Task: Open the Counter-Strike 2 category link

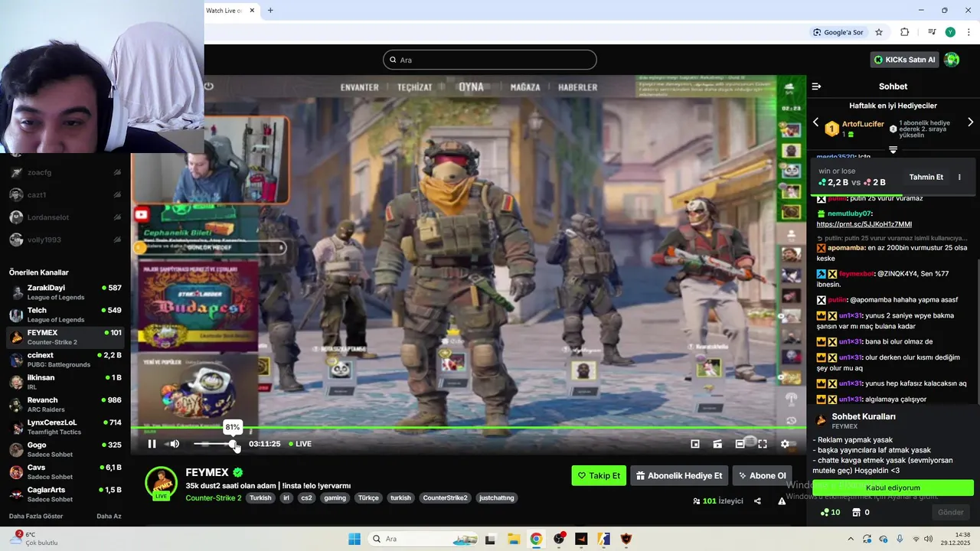Action: [x=214, y=497]
